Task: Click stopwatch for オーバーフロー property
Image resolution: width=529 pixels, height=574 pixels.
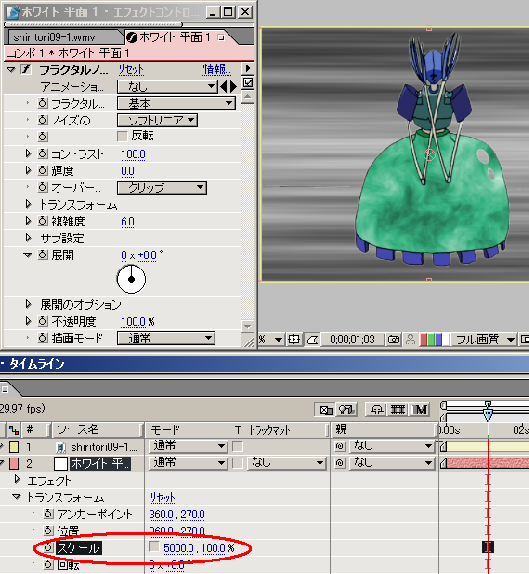Action: 42,187
